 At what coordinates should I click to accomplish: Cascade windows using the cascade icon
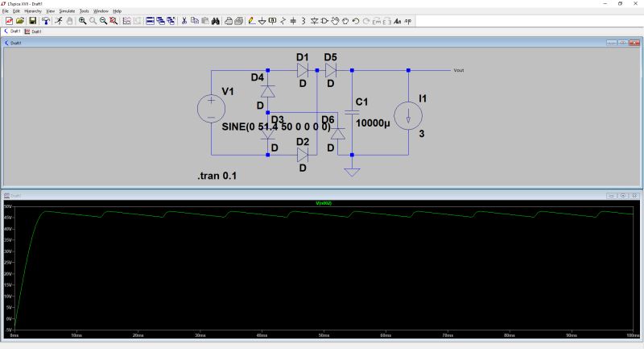click(x=160, y=21)
